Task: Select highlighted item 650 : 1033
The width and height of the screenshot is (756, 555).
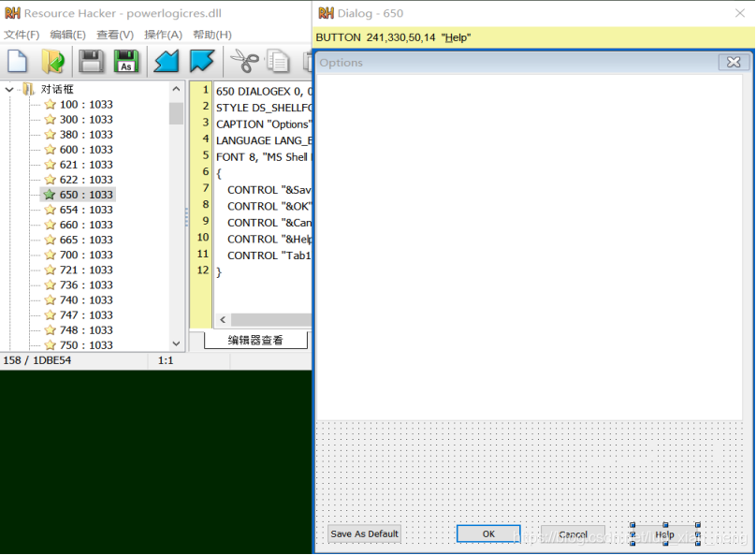Action: pos(86,195)
